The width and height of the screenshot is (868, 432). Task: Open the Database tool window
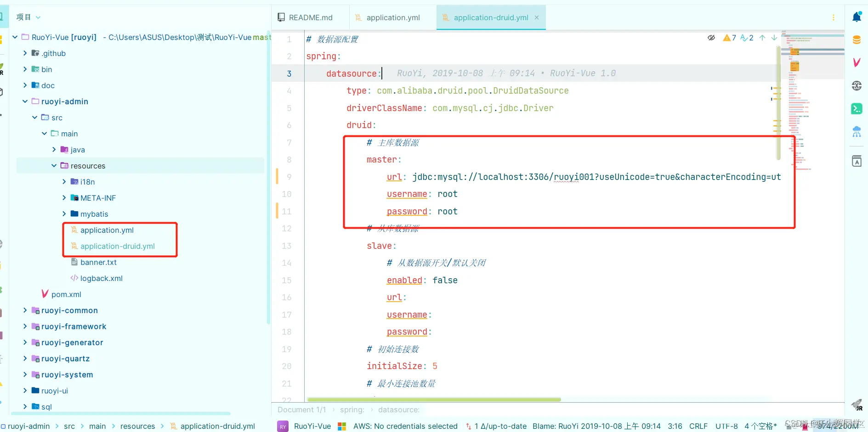click(857, 40)
